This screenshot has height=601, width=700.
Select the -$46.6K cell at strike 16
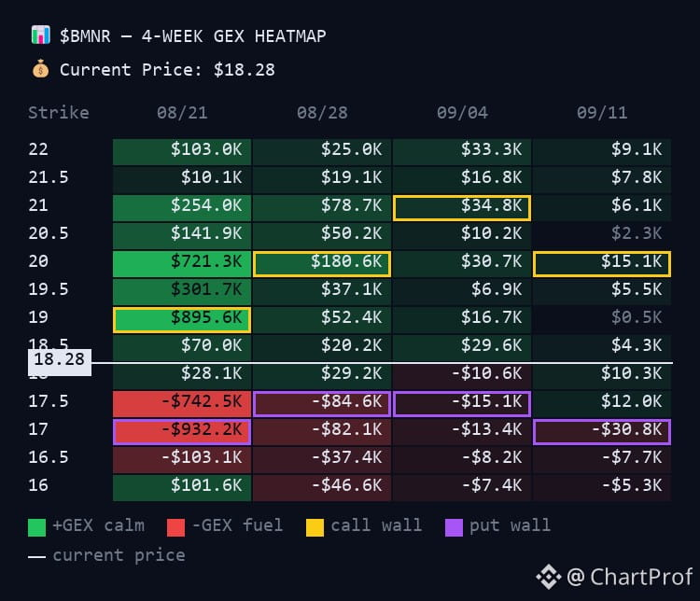pyautogui.click(x=322, y=488)
